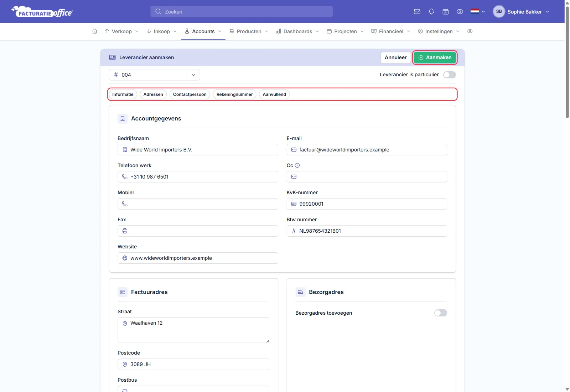Expand the Dashboards menu
Image resolution: width=570 pixels, height=392 pixels.
click(297, 31)
